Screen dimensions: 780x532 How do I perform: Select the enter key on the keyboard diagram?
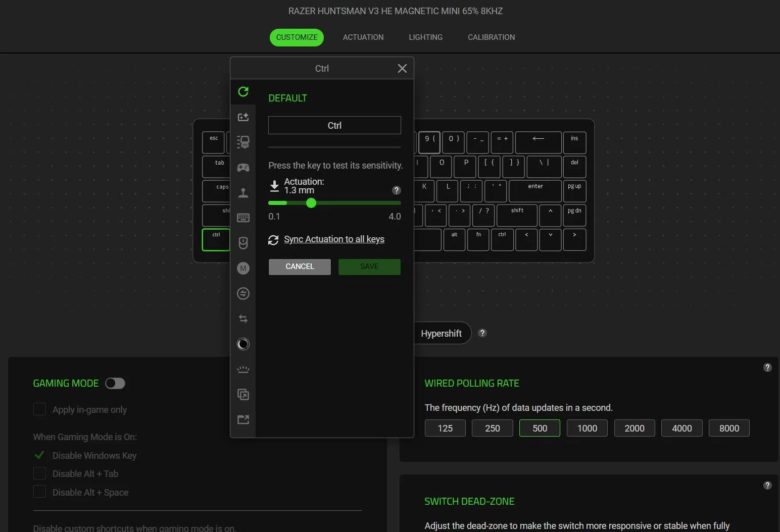point(535,191)
